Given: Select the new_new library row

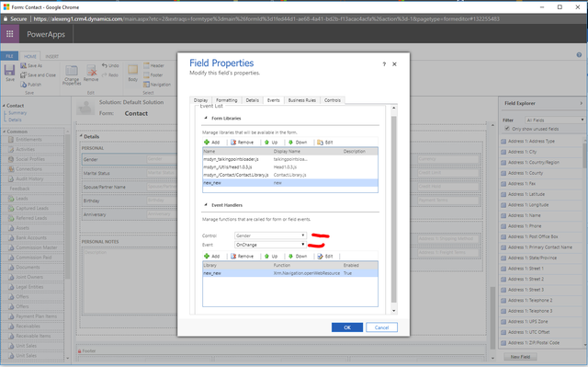Looking at the screenshot, I should click(x=290, y=183).
